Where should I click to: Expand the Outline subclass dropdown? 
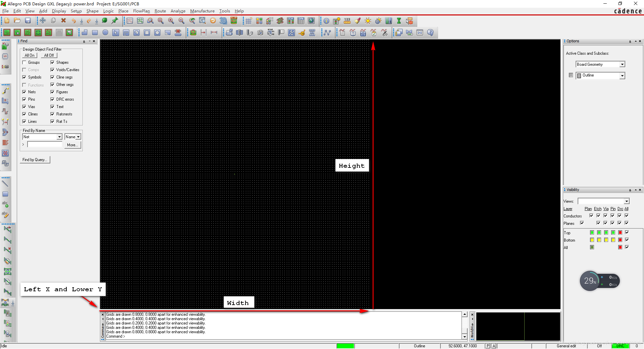pos(622,76)
